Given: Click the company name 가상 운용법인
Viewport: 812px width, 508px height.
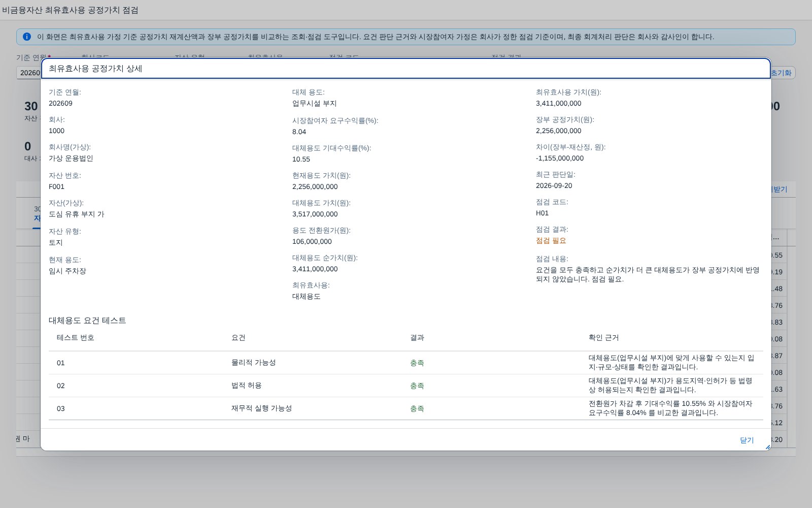Looking at the screenshot, I should tap(71, 158).
